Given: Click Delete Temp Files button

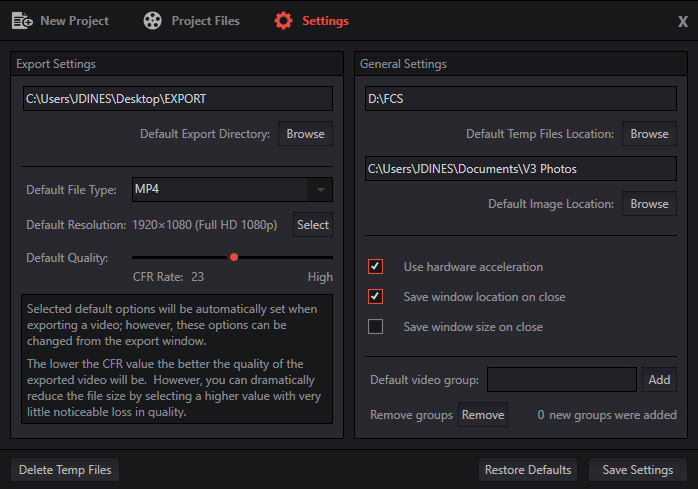Looking at the screenshot, I should coord(65,469).
